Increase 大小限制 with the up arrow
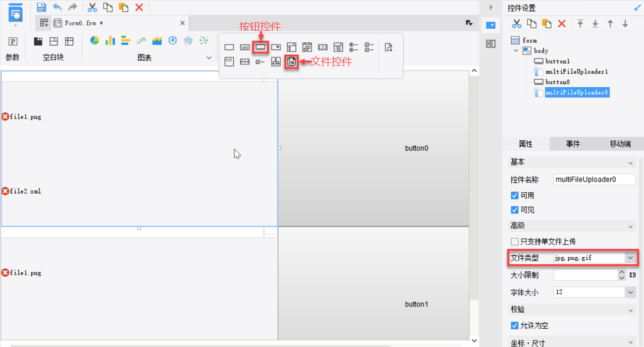The image size is (644, 347). tap(622, 272)
